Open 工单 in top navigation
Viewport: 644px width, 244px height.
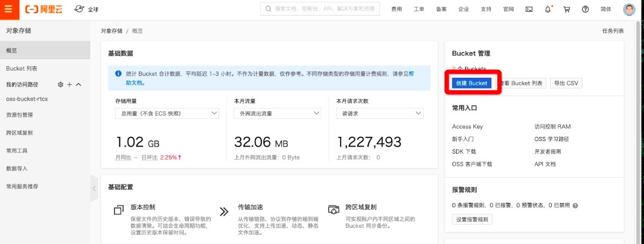[419, 10]
